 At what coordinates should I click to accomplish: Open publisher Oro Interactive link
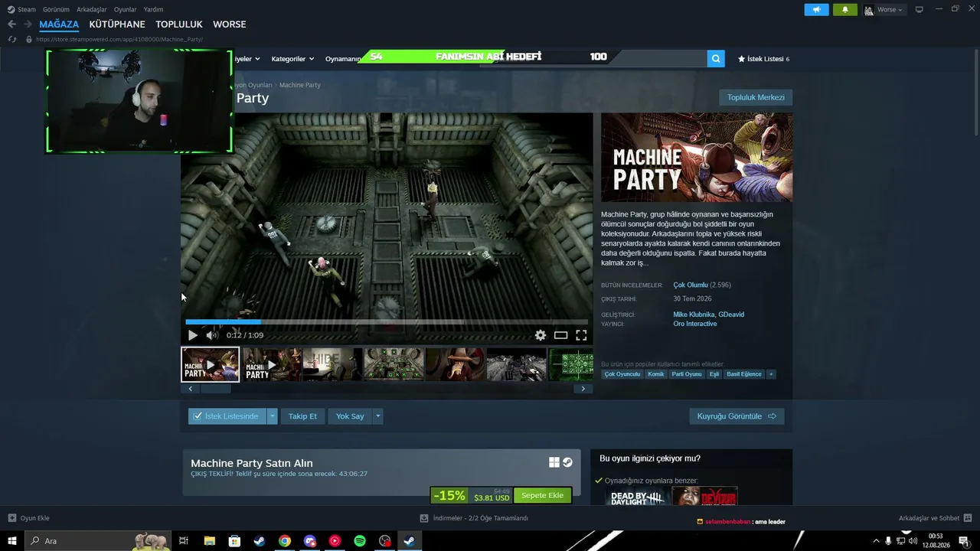point(695,324)
